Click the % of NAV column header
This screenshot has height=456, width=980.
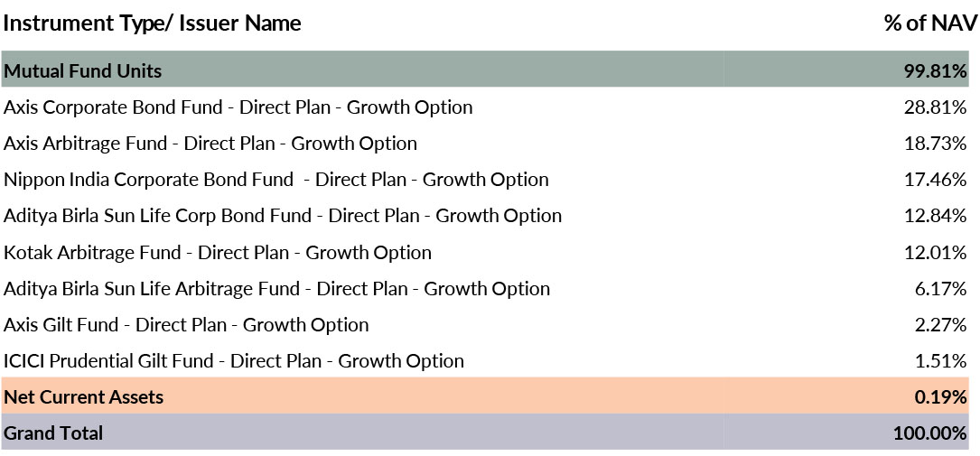[x=930, y=23]
